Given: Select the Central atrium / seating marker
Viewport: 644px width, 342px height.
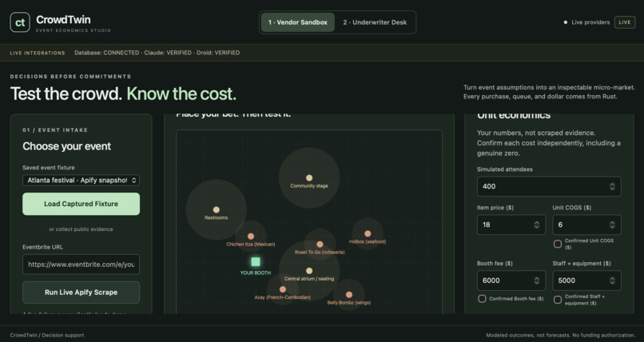Looking at the screenshot, I should (309, 271).
